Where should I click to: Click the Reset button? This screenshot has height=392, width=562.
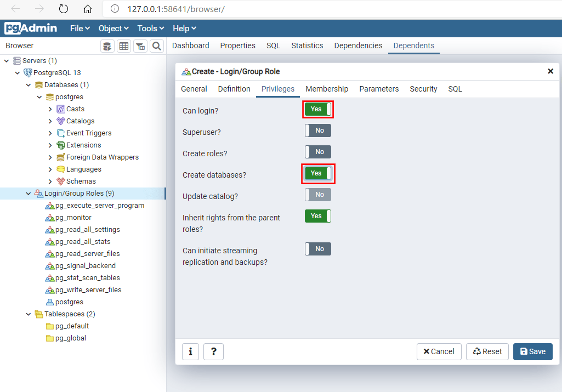(x=487, y=351)
